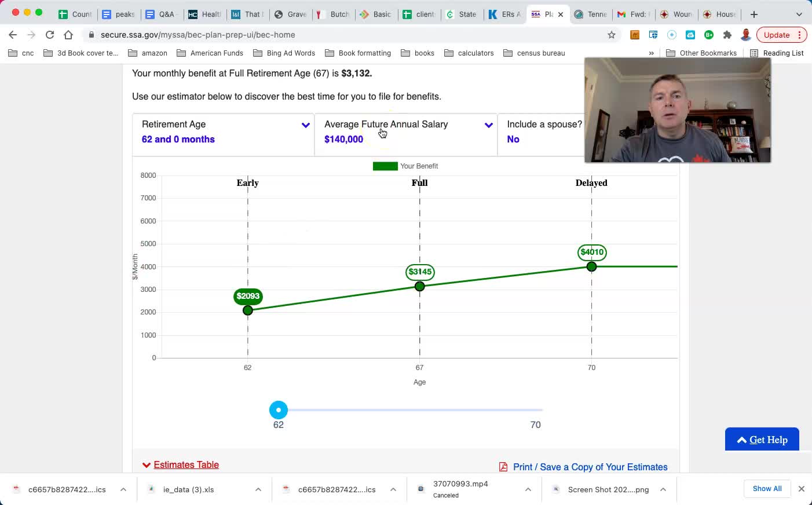
Task: Click the age slider track near 70
Action: (x=536, y=410)
